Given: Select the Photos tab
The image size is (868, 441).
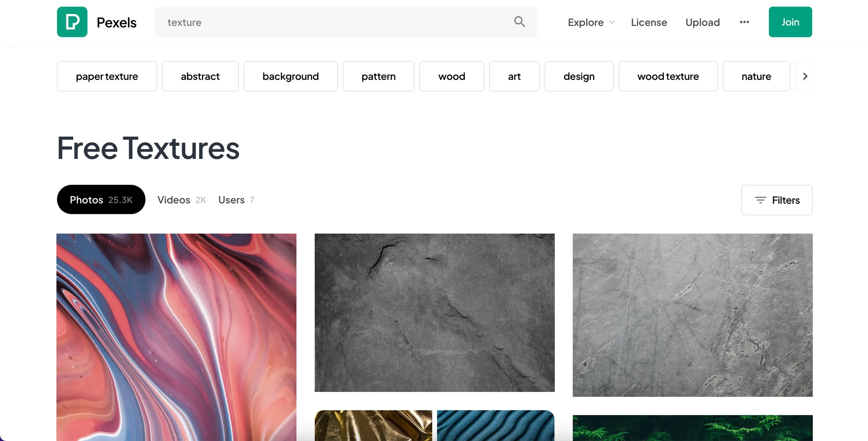Looking at the screenshot, I should point(101,200).
